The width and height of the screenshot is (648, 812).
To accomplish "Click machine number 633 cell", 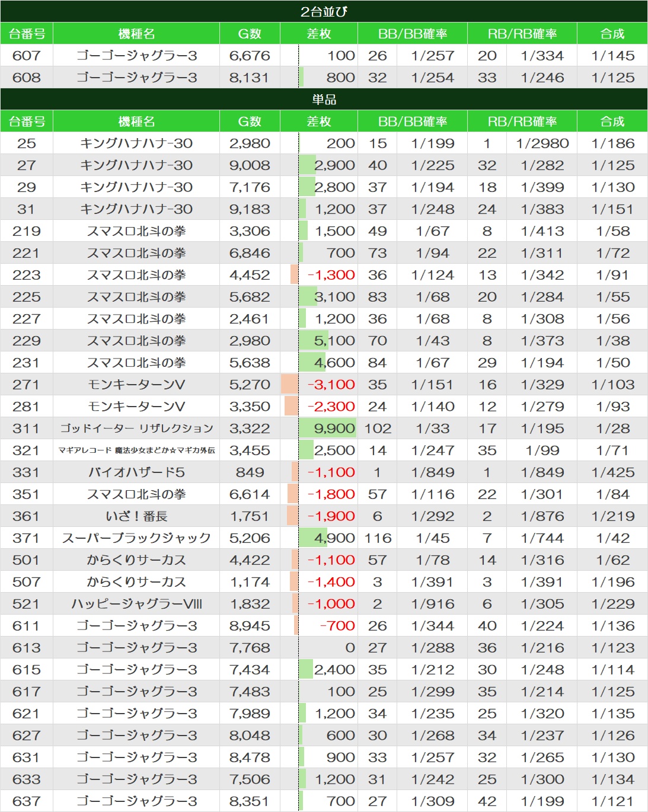I will coord(27,779).
